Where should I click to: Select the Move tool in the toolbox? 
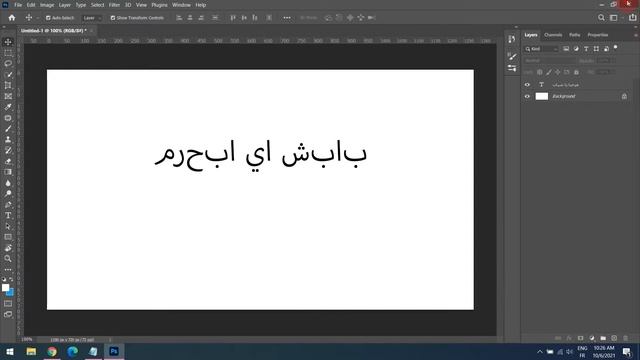click(x=8, y=42)
